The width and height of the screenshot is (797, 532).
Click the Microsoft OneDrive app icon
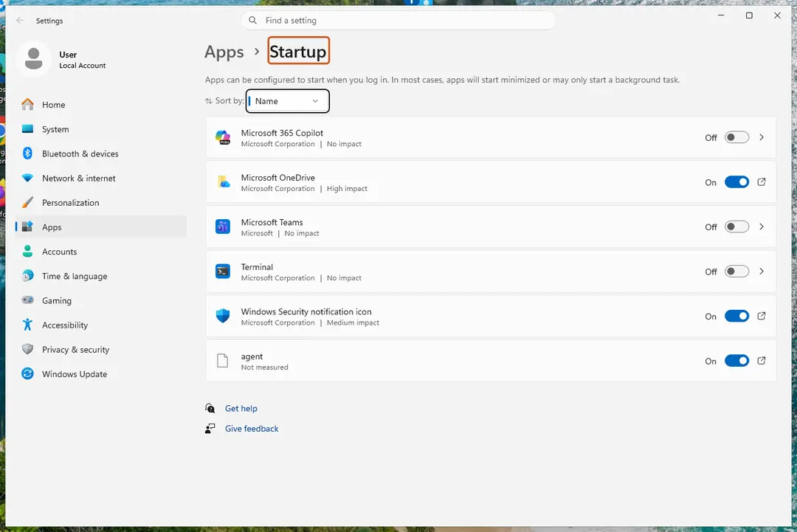click(223, 182)
